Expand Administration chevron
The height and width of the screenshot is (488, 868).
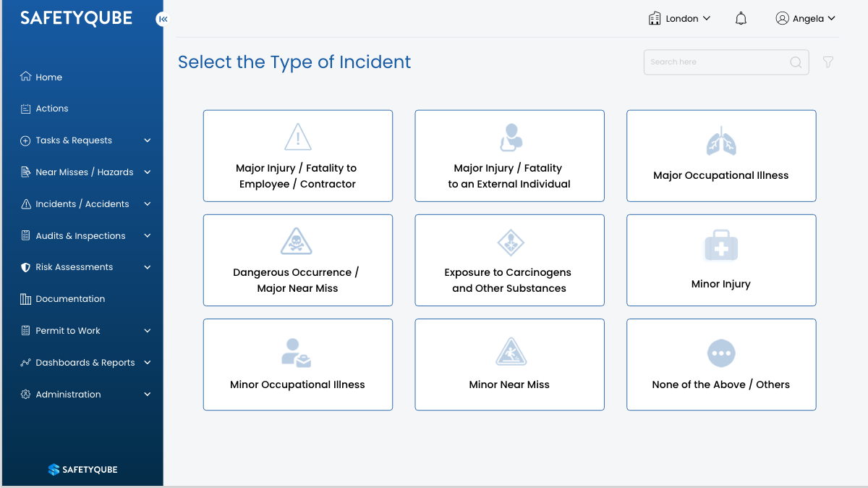point(148,395)
